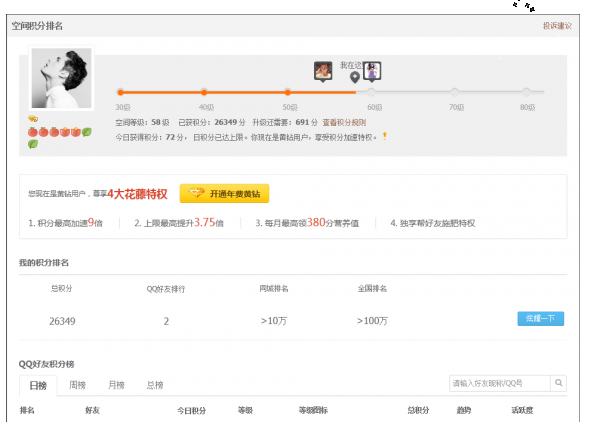Click the 活跃度 column header
Image resolution: width=600 pixels, height=422 pixels.
pos(522,410)
